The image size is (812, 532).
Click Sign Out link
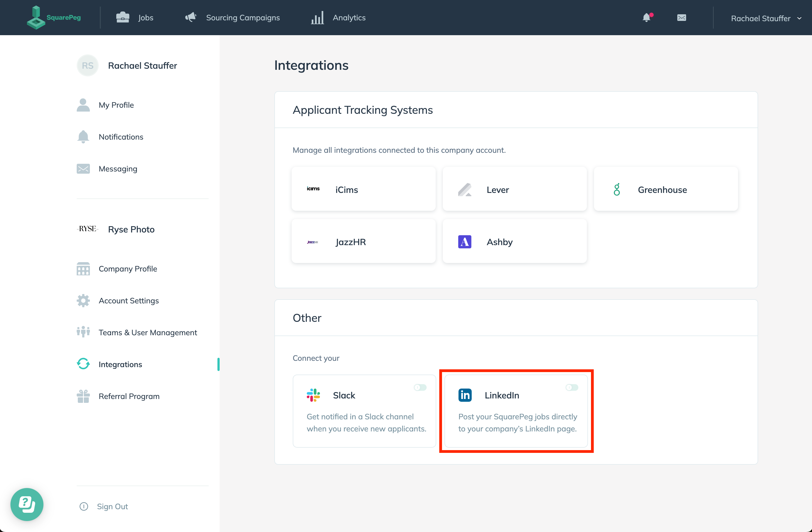[x=113, y=506]
